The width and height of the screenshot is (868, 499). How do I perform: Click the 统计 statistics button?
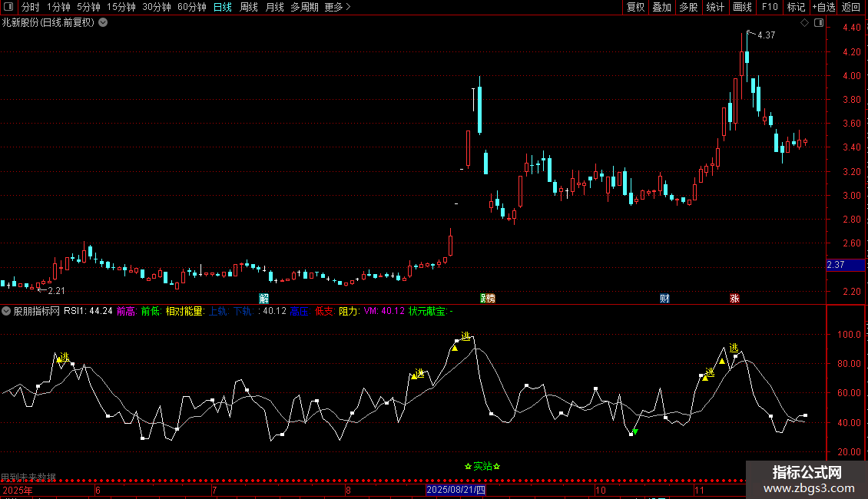pos(715,7)
